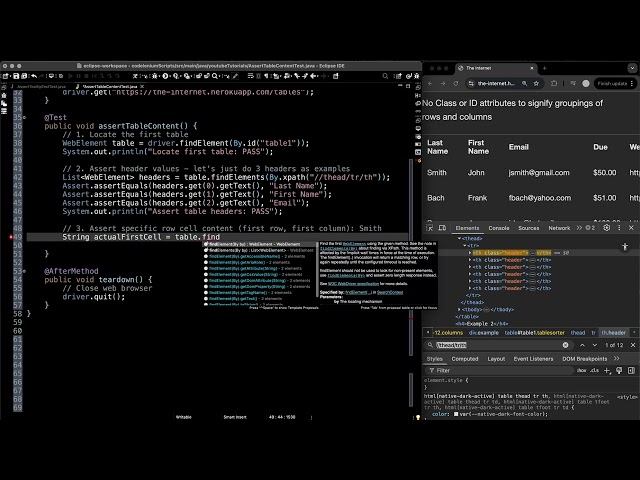Viewport: 640px width, 480px height.
Task: Close the DevTools find bar
Action: tap(633, 345)
